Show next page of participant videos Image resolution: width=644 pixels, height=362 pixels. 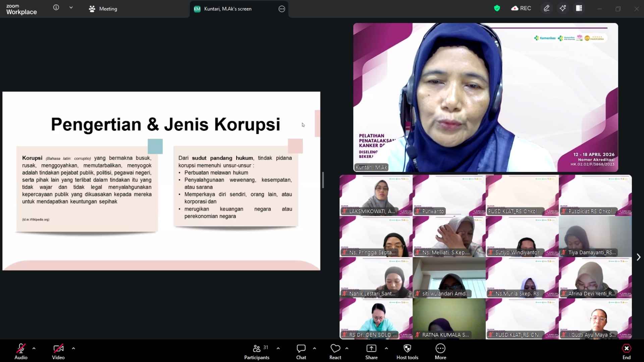tap(638, 257)
